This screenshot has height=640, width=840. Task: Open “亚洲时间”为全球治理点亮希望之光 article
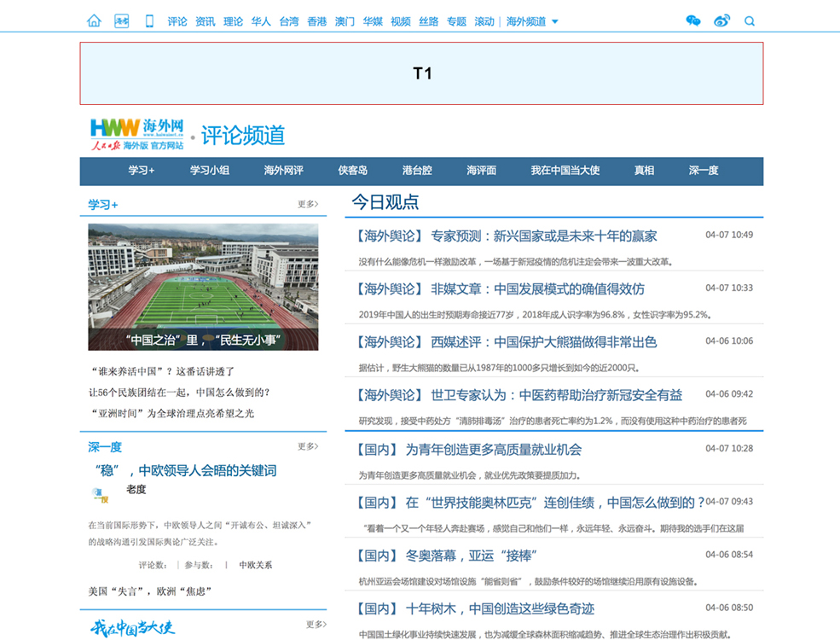click(x=172, y=413)
